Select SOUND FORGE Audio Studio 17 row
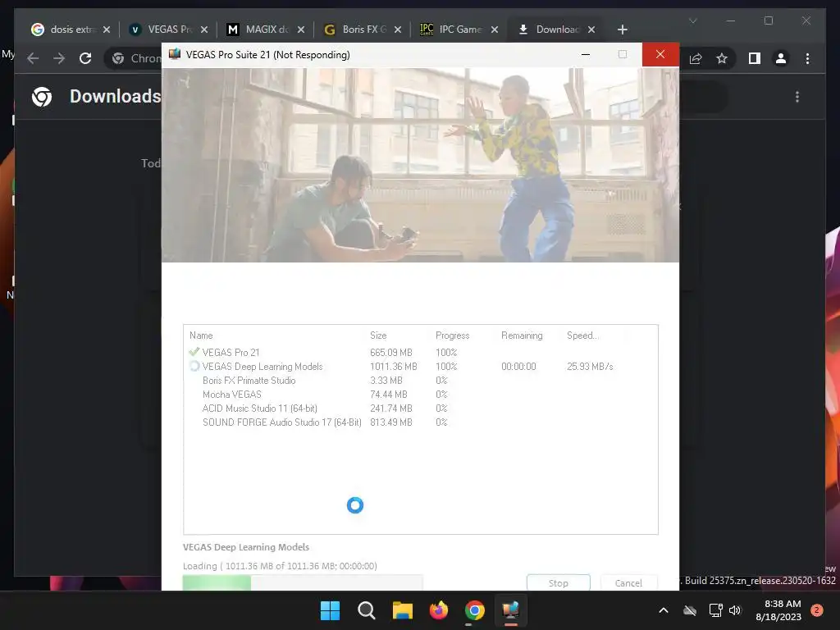840x630 pixels. [420, 422]
